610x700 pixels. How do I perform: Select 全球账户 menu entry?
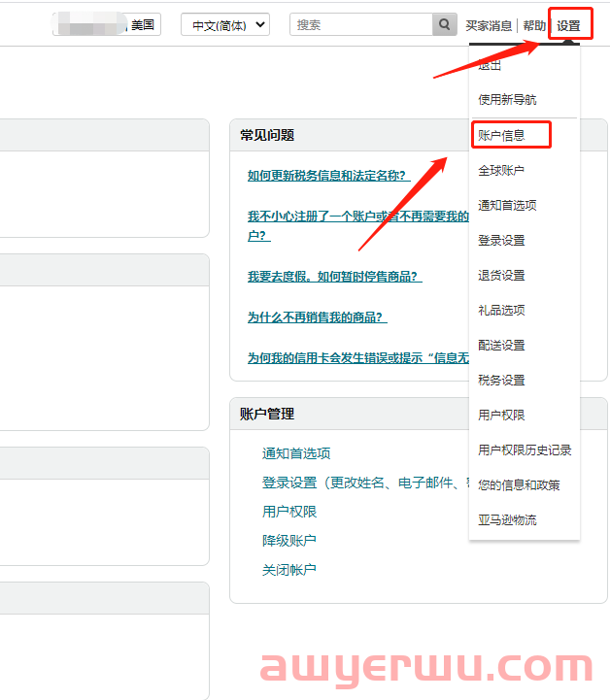(x=501, y=171)
